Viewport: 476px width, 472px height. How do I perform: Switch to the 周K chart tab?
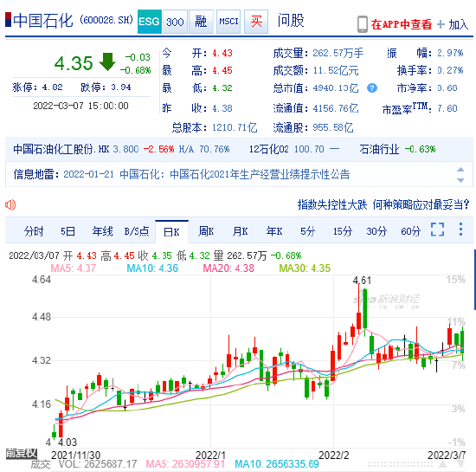click(x=206, y=231)
